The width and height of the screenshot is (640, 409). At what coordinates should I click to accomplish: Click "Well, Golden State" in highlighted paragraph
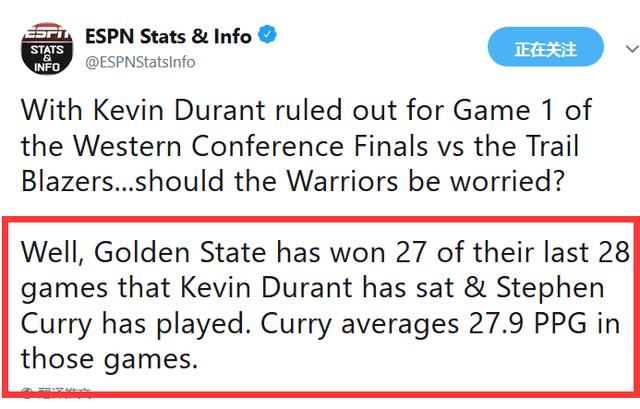click(x=143, y=252)
